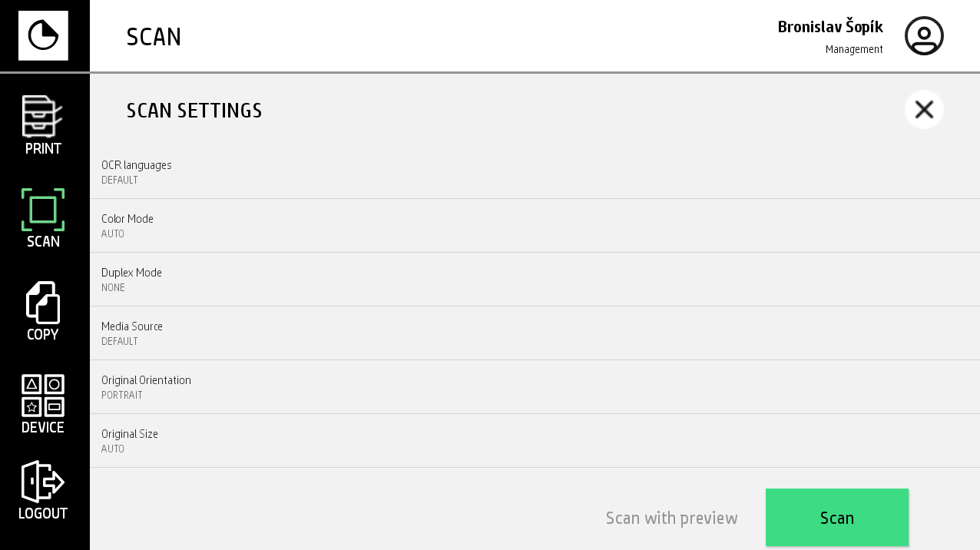Open the user profile avatar icon

(923, 36)
